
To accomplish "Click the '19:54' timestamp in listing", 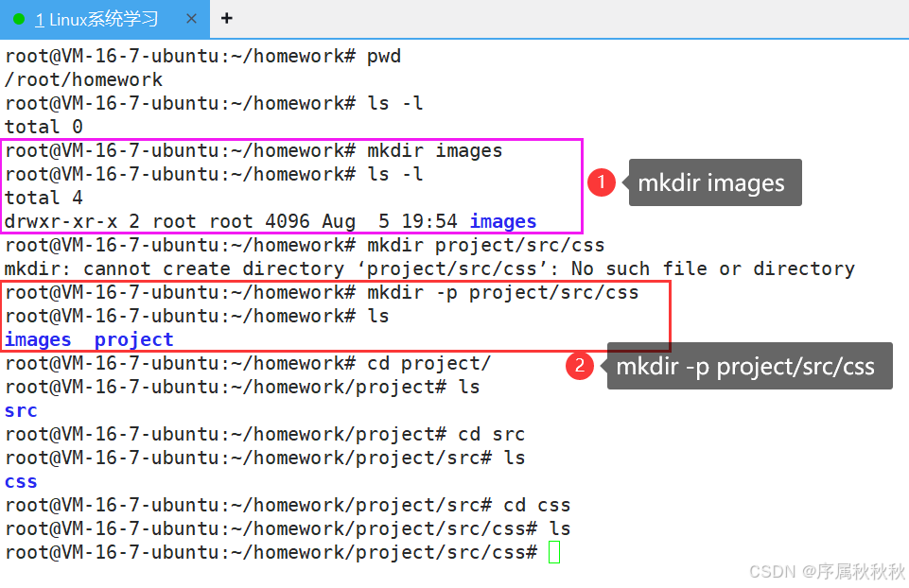I will tap(429, 221).
